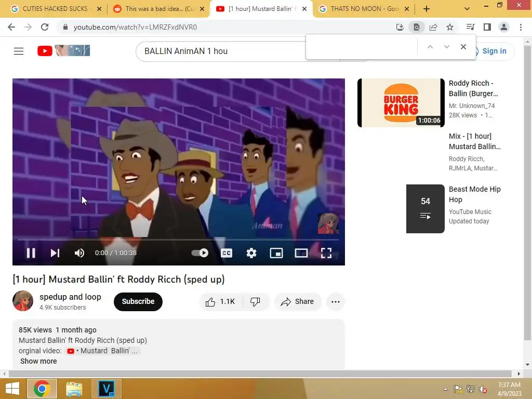Viewport: 532px width, 399px height.
Task: Close the THATS NO MOON tab
Action: (x=407, y=9)
